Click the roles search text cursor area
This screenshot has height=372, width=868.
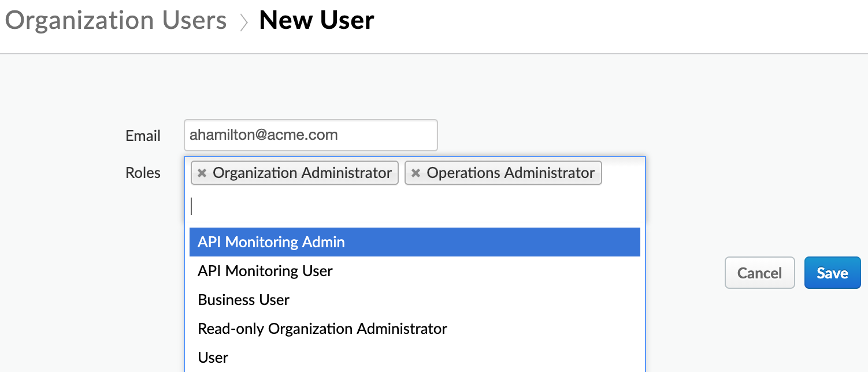point(231,206)
